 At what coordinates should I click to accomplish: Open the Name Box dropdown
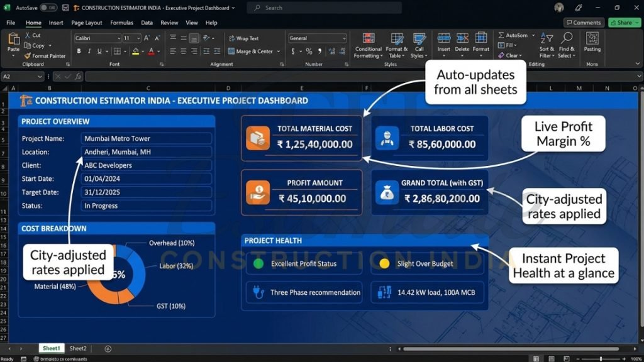click(x=40, y=76)
